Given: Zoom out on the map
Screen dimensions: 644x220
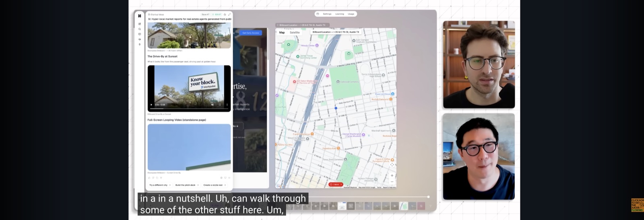Looking at the screenshot, I should point(392,182).
